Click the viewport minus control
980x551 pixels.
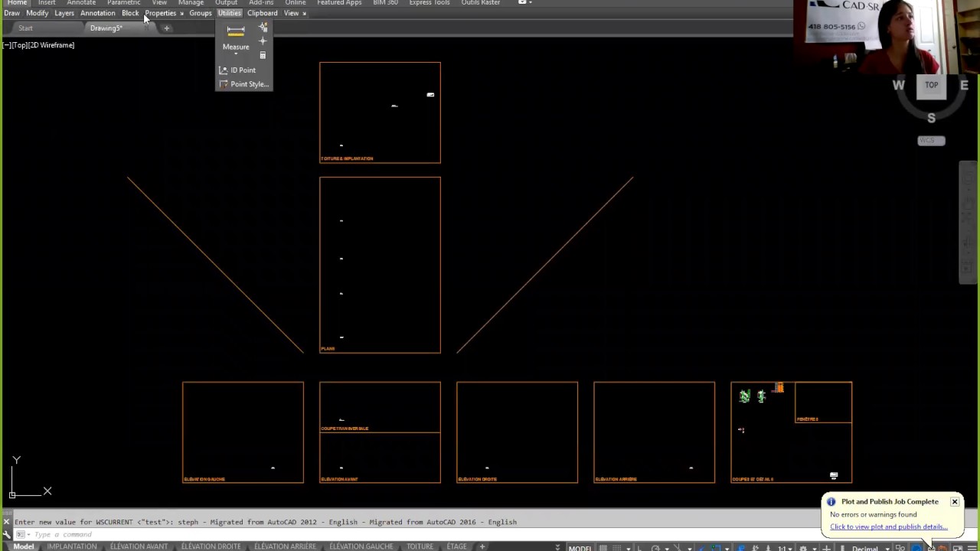click(6, 45)
